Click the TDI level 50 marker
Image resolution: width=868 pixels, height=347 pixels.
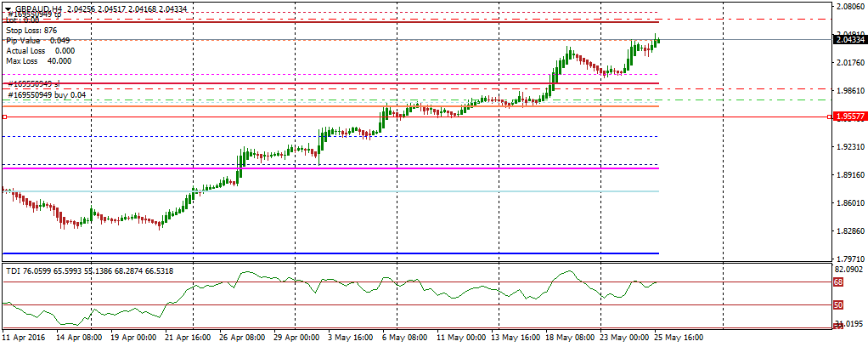pos(838,304)
